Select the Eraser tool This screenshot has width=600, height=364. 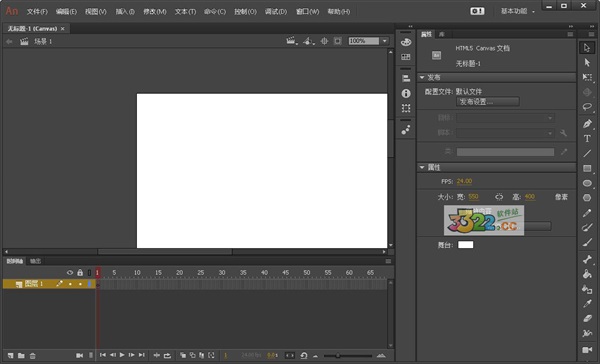click(x=587, y=318)
